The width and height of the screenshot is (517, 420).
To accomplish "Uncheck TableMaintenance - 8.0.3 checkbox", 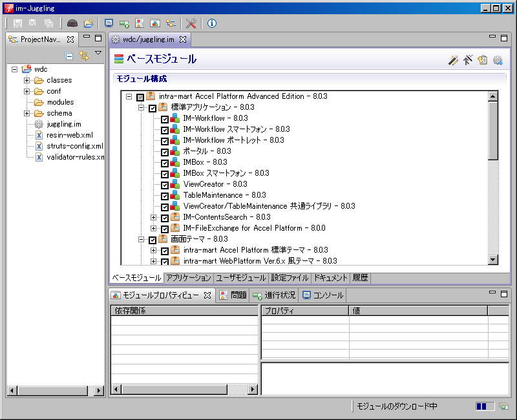I will 165,196.
